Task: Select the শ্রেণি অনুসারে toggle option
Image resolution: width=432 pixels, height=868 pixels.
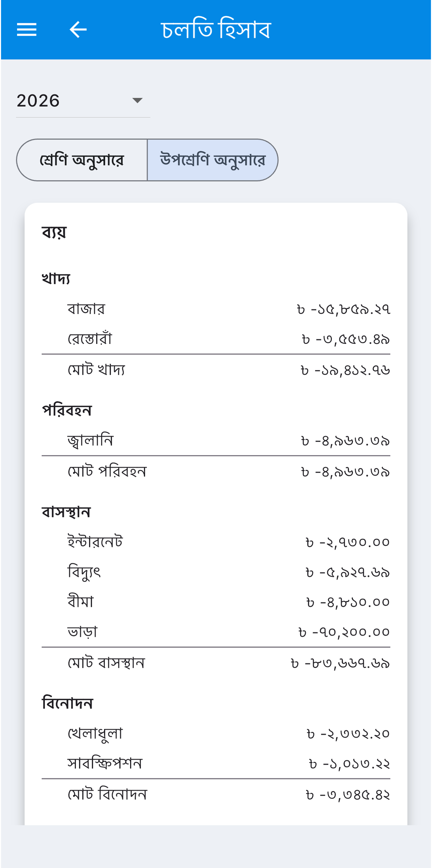Action: coord(82,160)
